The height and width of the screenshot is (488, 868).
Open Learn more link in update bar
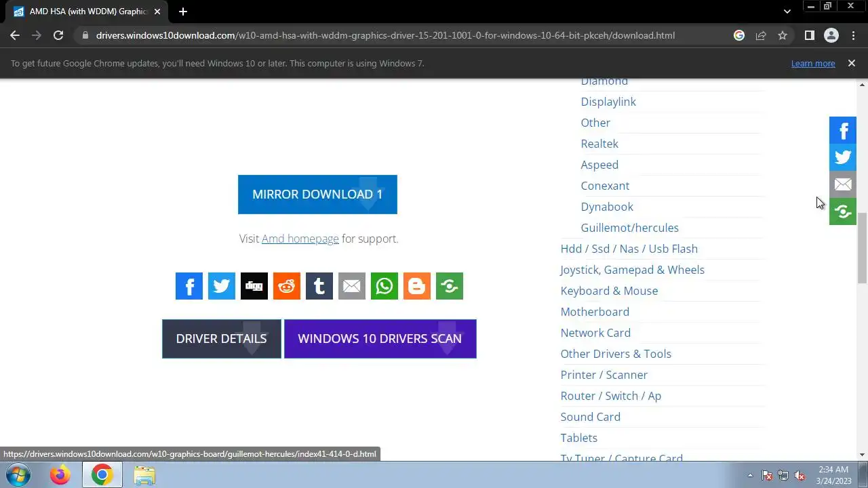[x=813, y=63]
